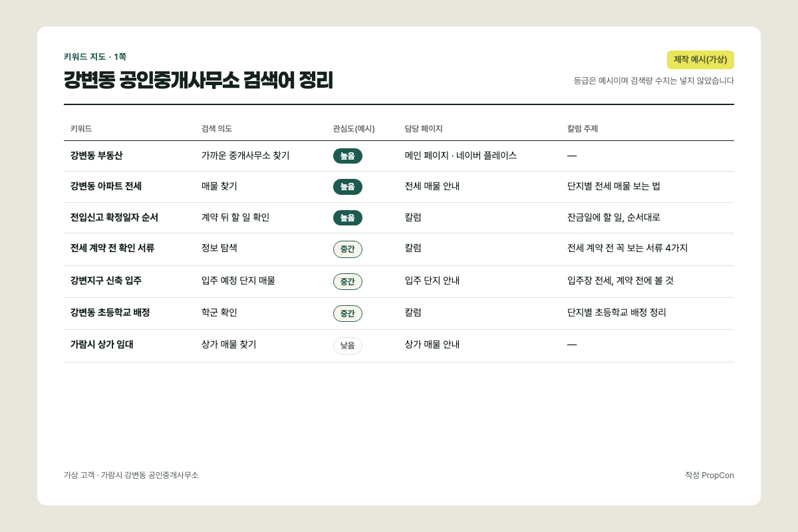Click the '전세 매물 안내' page cell
The width and height of the screenshot is (798, 532).
pos(432,186)
